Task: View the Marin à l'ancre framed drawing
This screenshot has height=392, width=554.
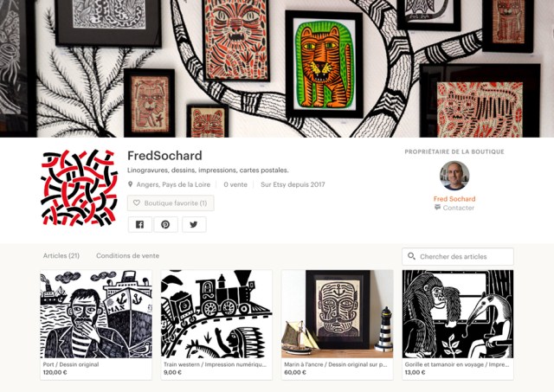Action: [337, 314]
